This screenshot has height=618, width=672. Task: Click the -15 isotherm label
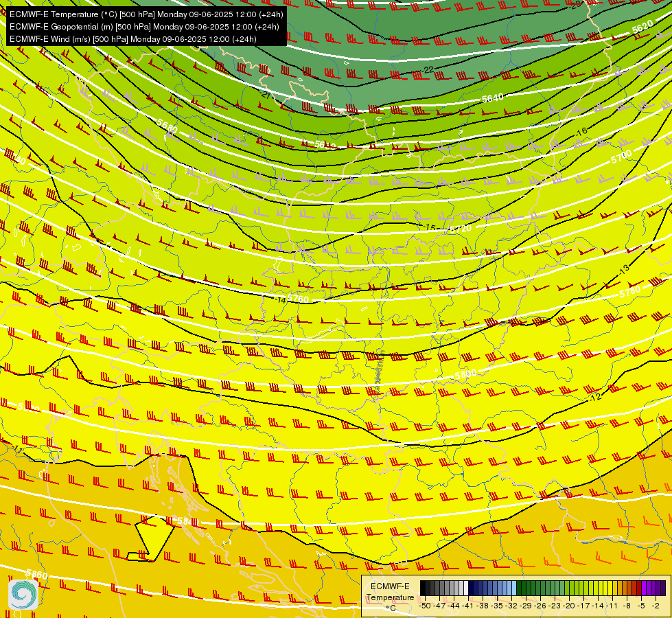click(429, 227)
